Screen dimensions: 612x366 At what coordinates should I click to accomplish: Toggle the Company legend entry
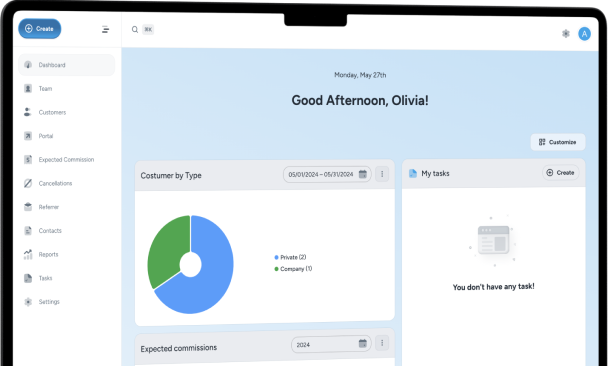pos(293,269)
